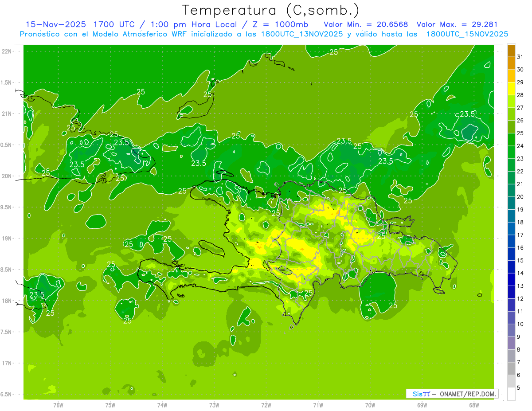The width and height of the screenshot is (532, 411).
Task: Click legend value 30
Action: click(x=520, y=70)
